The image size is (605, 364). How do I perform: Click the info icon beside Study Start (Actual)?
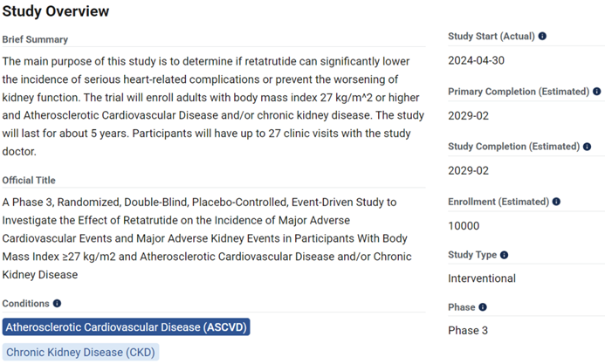(543, 37)
